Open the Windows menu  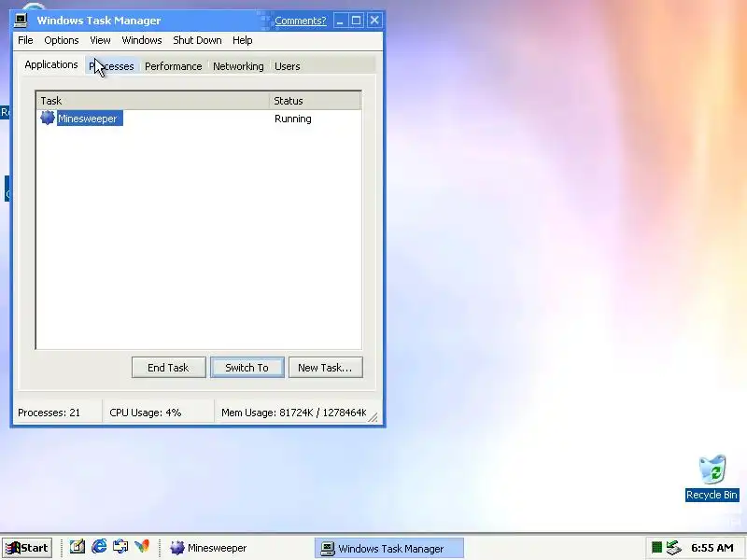click(142, 40)
